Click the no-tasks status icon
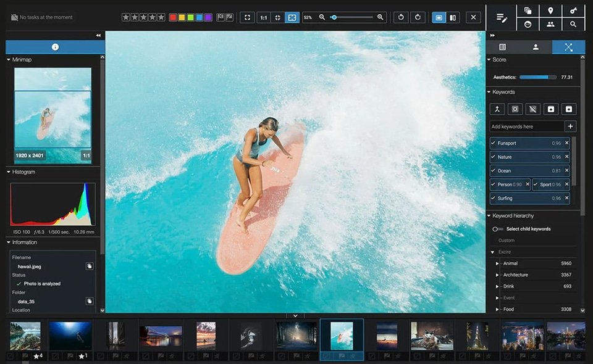The width and height of the screenshot is (593, 364). [14, 17]
